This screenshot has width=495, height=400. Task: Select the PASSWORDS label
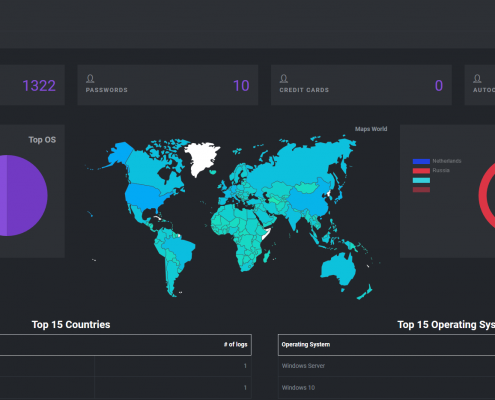(107, 90)
